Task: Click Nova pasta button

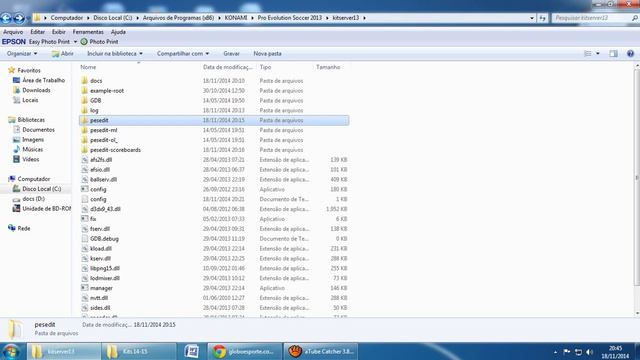Action: coord(267,53)
